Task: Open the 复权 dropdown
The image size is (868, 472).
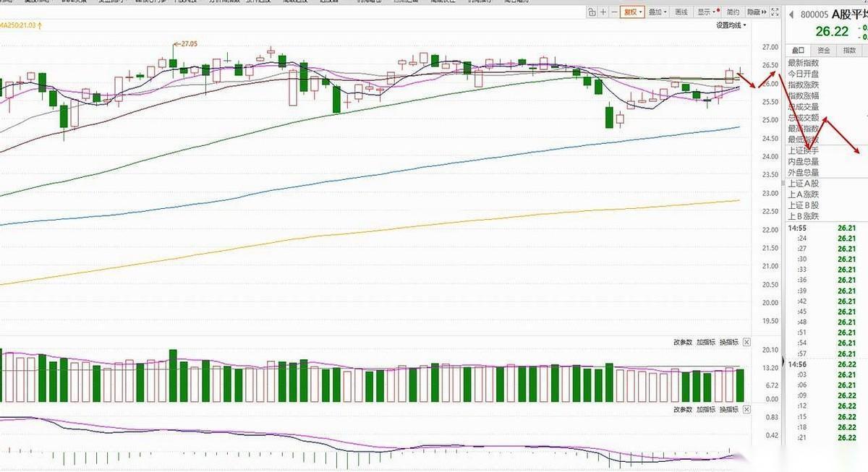Action: (632, 12)
